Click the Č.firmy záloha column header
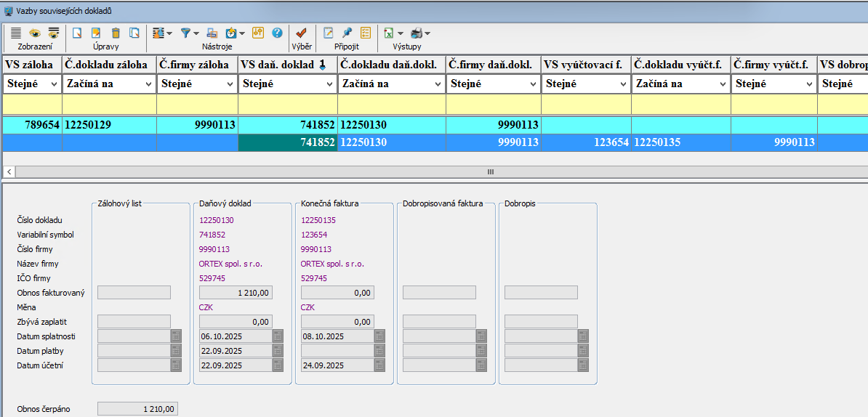The image size is (868, 417). [x=197, y=65]
